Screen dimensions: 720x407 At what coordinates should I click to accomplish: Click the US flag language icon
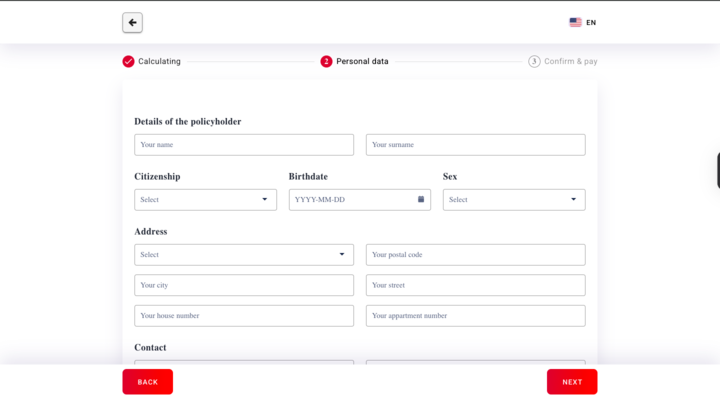[x=575, y=22]
